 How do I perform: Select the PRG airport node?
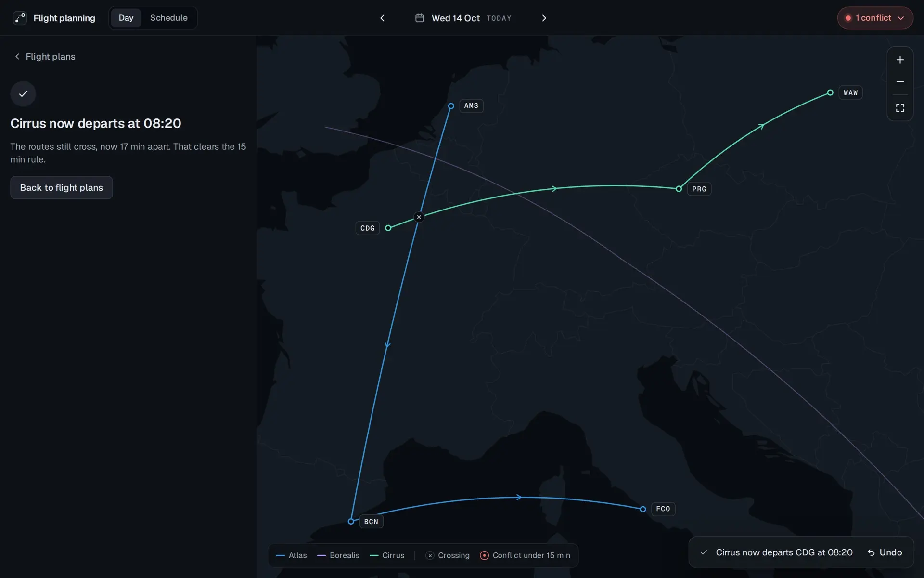click(x=679, y=189)
